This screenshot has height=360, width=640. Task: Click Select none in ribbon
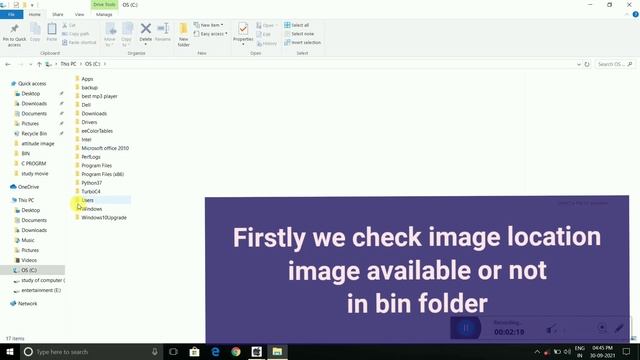[299, 34]
